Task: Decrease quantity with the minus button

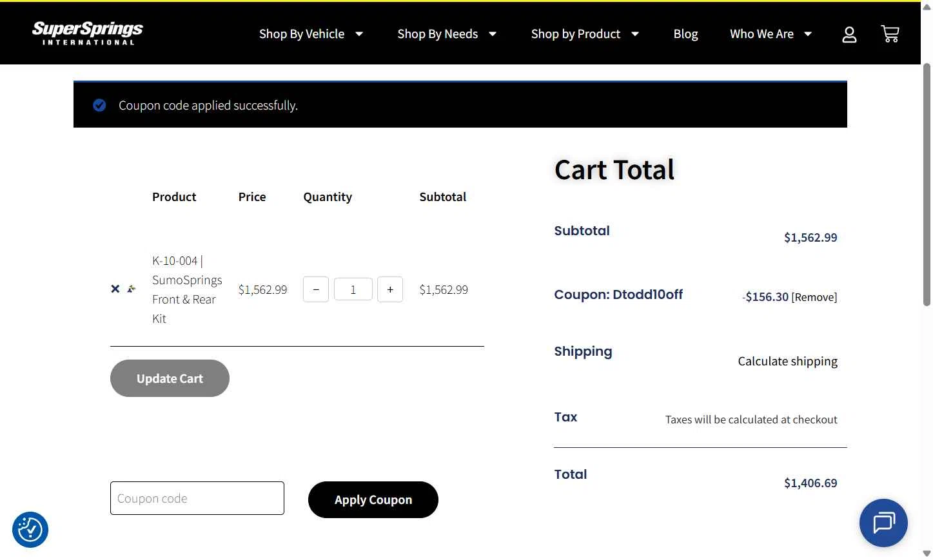Action: point(316,289)
